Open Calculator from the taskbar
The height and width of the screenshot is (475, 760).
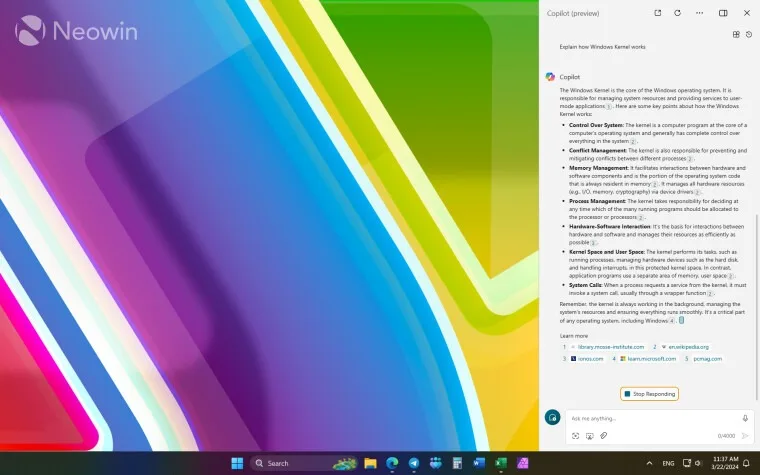(x=457, y=463)
